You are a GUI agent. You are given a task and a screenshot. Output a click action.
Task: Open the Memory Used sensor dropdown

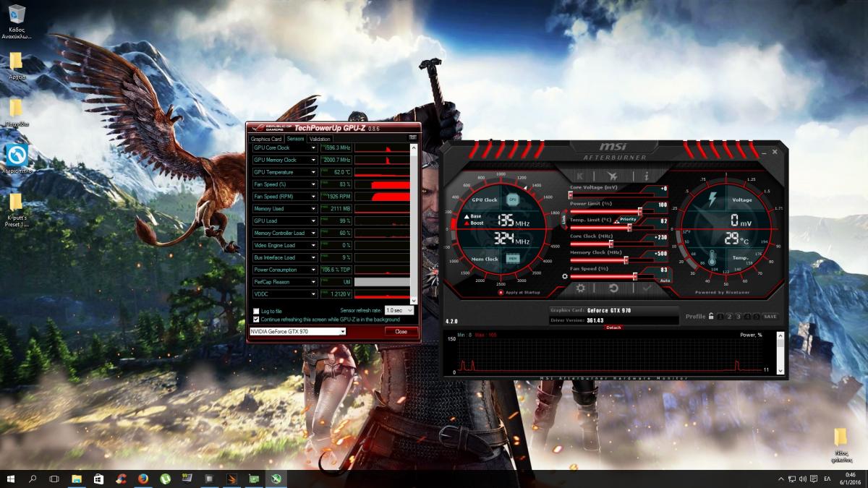[313, 208]
